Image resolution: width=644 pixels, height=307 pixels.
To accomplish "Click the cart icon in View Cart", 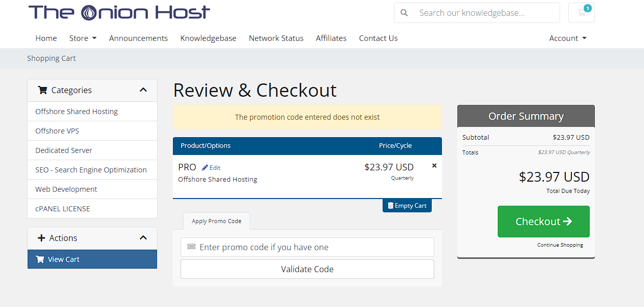I will pyautogui.click(x=40, y=259).
